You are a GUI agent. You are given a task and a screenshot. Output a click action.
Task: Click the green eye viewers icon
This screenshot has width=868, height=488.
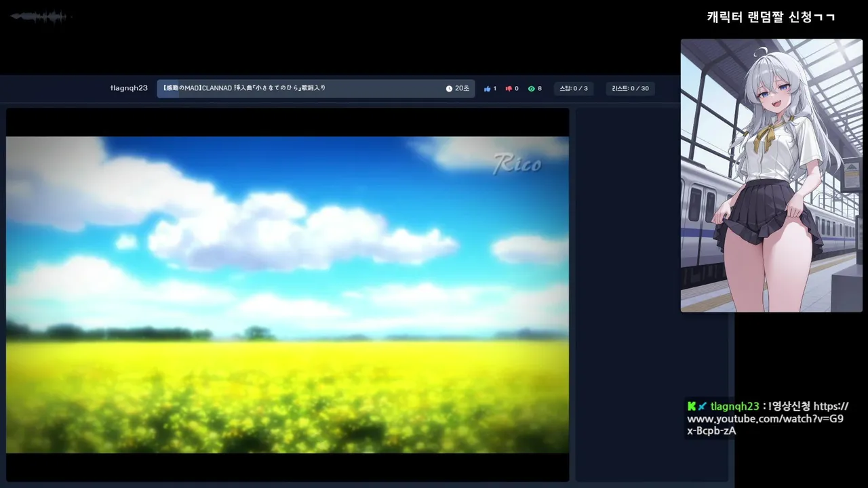[531, 89]
